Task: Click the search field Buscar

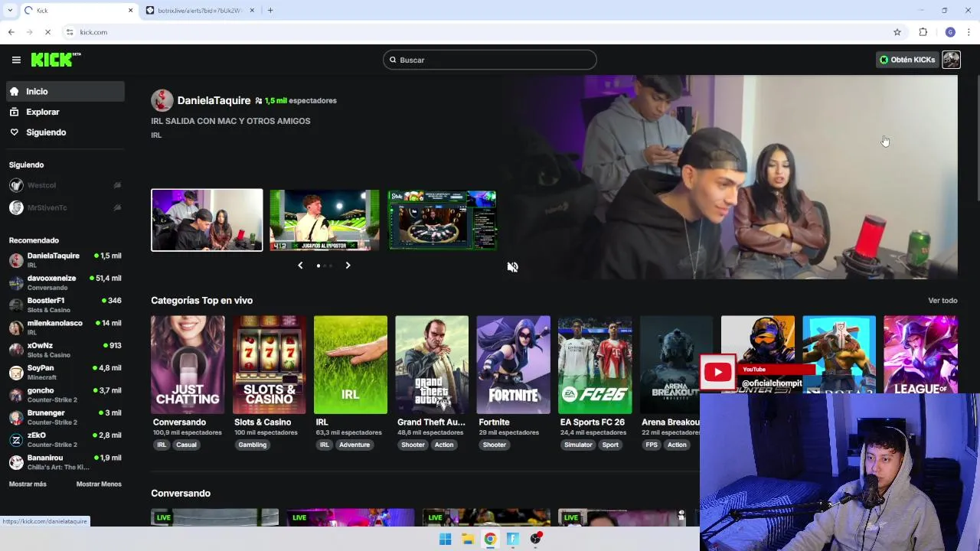Action: (489, 60)
